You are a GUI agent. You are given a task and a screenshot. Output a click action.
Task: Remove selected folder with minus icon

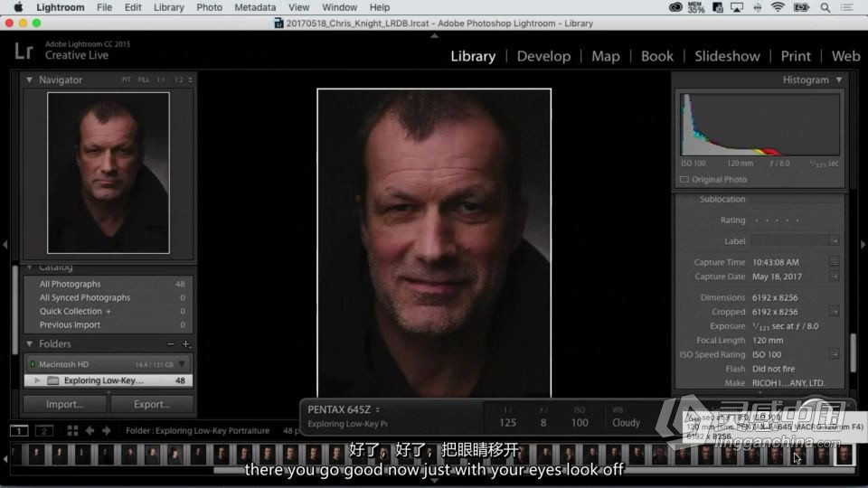(171, 343)
